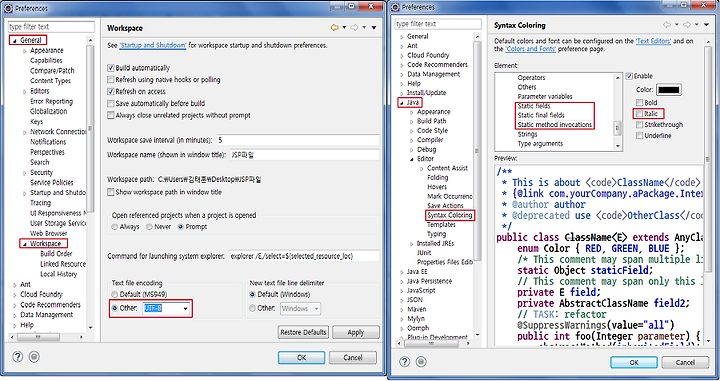This screenshot has height=381, width=720.
Task: Open the 'Startup and Shutdown' link
Action: [x=153, y=45]
